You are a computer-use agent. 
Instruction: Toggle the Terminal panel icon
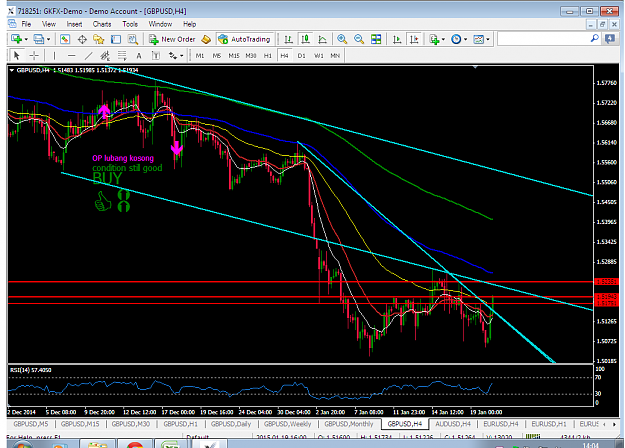click(116, 39)
